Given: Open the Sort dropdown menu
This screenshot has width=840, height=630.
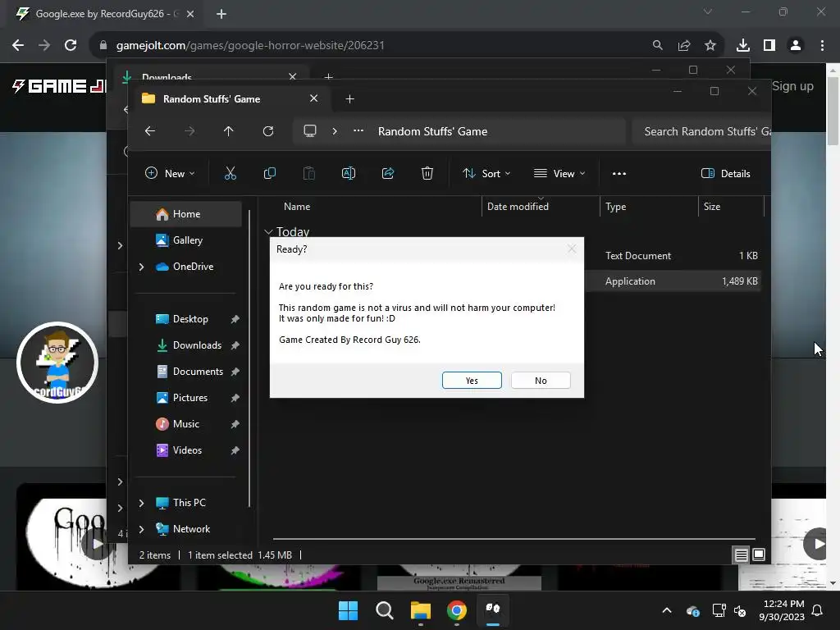Looking at the screenshot, I should click(x=486, y=173).
